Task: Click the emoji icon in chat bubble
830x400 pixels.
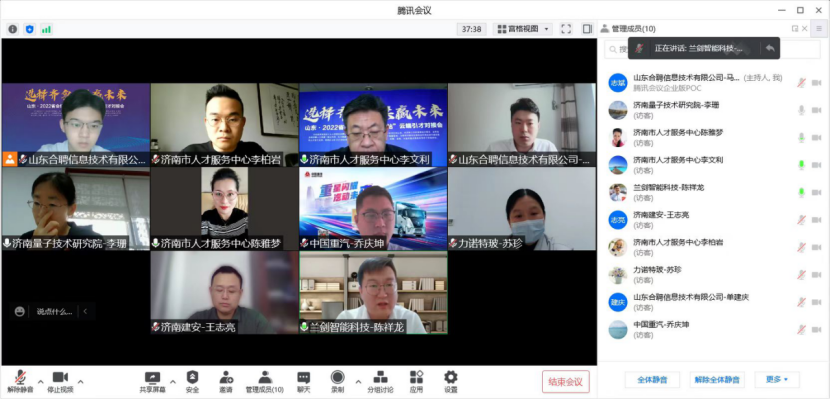Action: [x=20, y=312]
